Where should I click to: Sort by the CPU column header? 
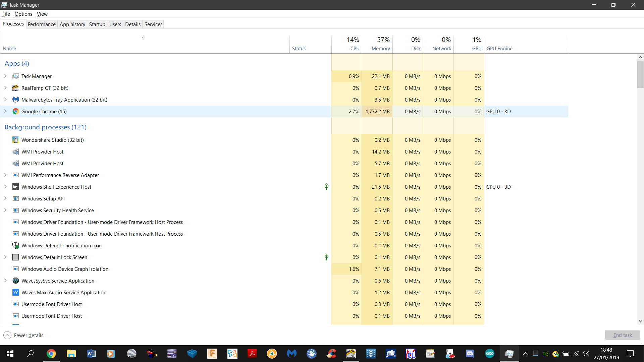pyautogui.click(x=347, y=44)
